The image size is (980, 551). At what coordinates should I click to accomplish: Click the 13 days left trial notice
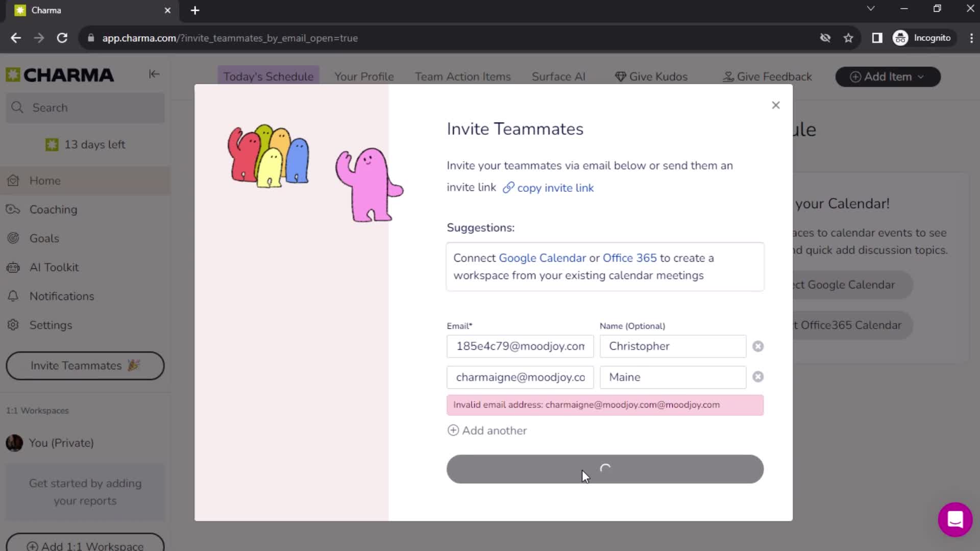(85, 145)
